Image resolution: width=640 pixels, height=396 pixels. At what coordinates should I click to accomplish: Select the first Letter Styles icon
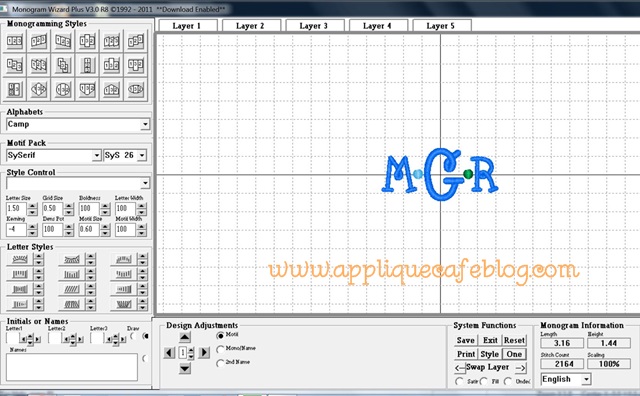(x=20, y=259)
